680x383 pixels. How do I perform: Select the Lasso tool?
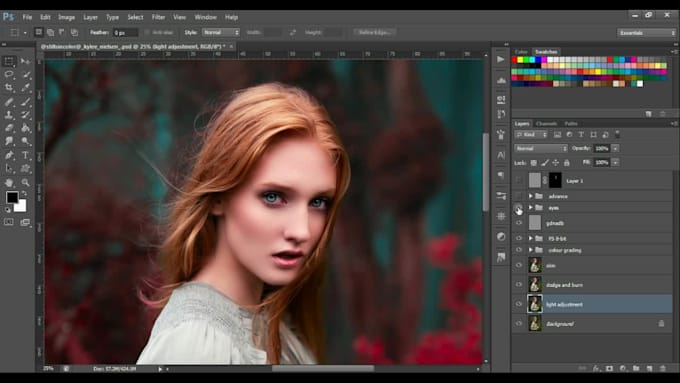[x=9, y=75]
